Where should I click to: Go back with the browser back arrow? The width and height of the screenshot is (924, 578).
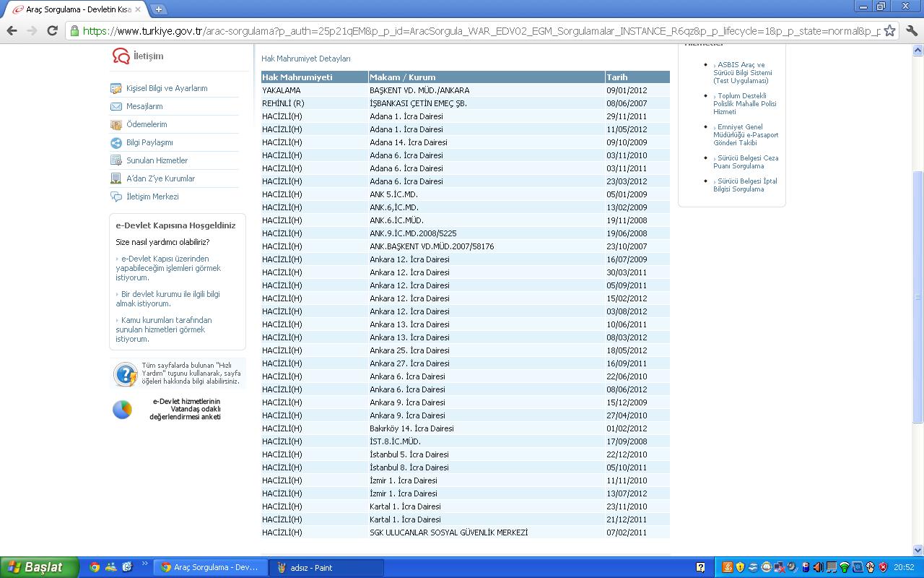pyautogui.click(x=12, y=30)
